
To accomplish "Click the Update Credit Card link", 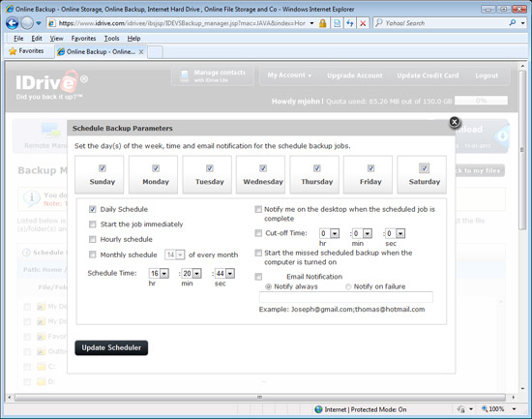I will (x=428, y=75).
